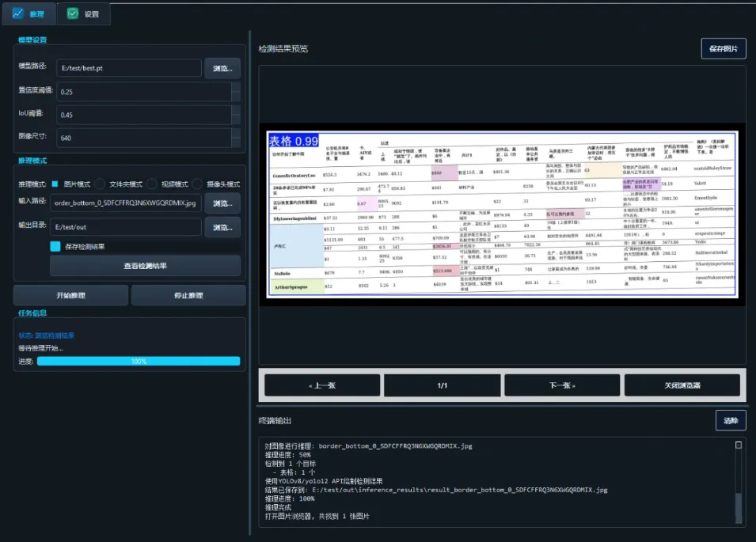Image resolution: width=756 pixels, height=542 pixels.
Task: Select the 推理 tab
Action: tap(30, 13)
